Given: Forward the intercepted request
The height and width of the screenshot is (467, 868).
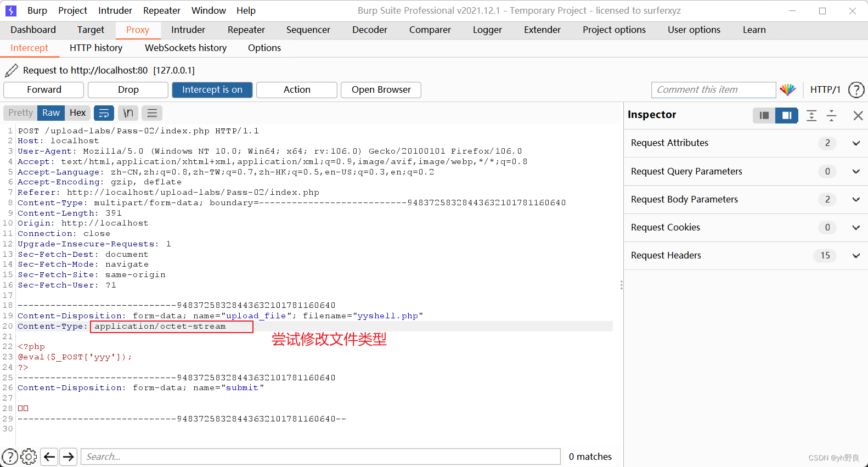Looking at the screenshot, I should (44, 90).
